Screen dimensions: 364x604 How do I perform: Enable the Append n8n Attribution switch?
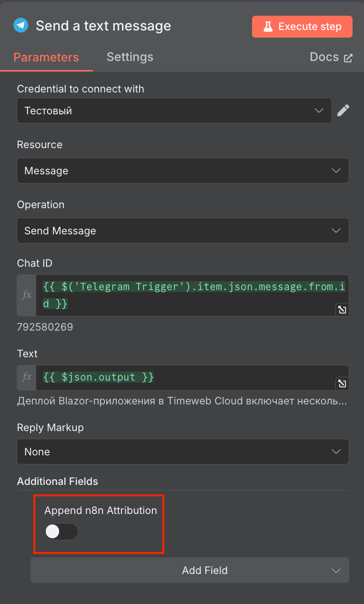tap(61, 532)
